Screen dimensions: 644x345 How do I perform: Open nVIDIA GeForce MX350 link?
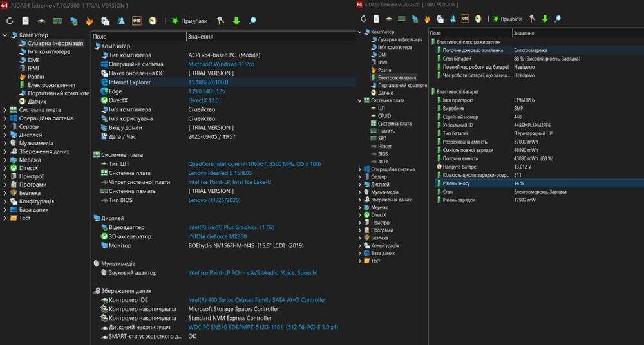pyautogui.click(x=217, y=237)
